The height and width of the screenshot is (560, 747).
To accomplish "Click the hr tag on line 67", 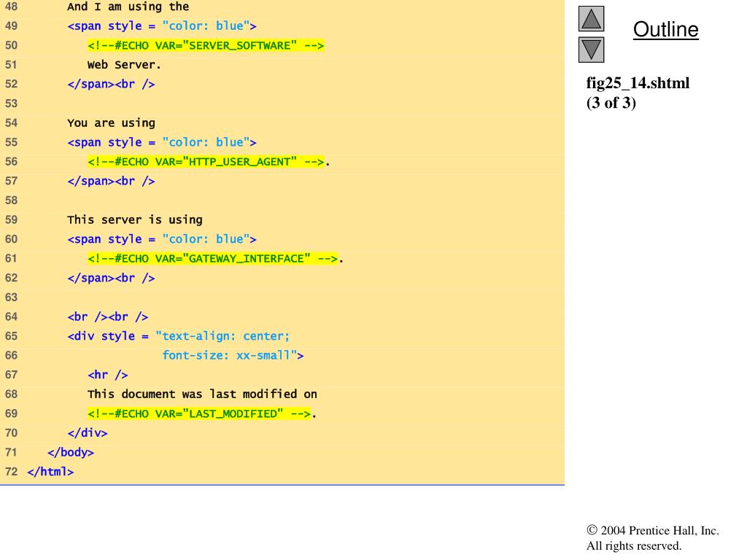I will point(108,375).
